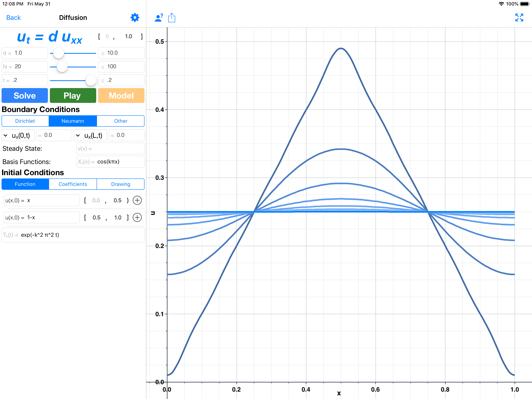Open settings with the gear icon
Screen dimensions: 532x399
(x=135, y=18)
